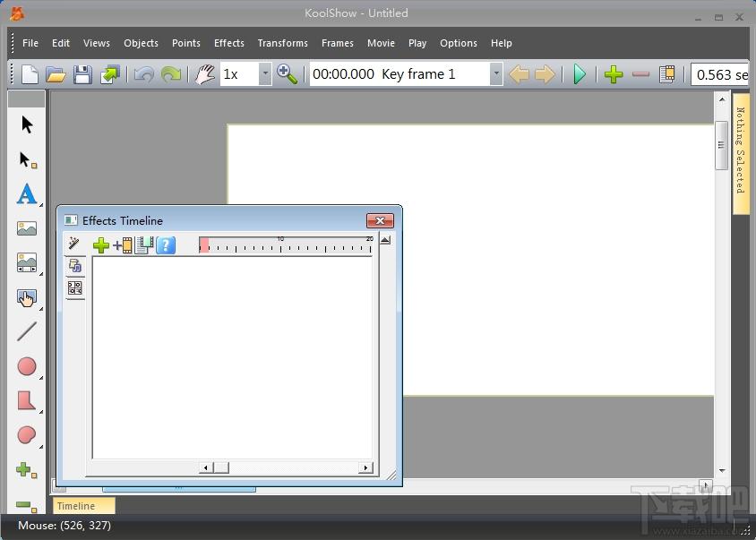Pick the freeform blob shape tool

(27, 435)
